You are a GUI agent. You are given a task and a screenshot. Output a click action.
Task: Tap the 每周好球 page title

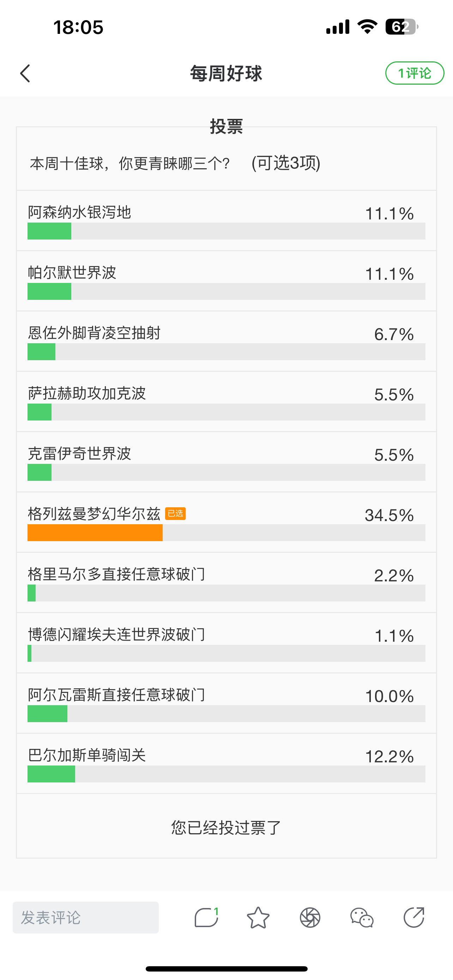click(x=226, y=73)
